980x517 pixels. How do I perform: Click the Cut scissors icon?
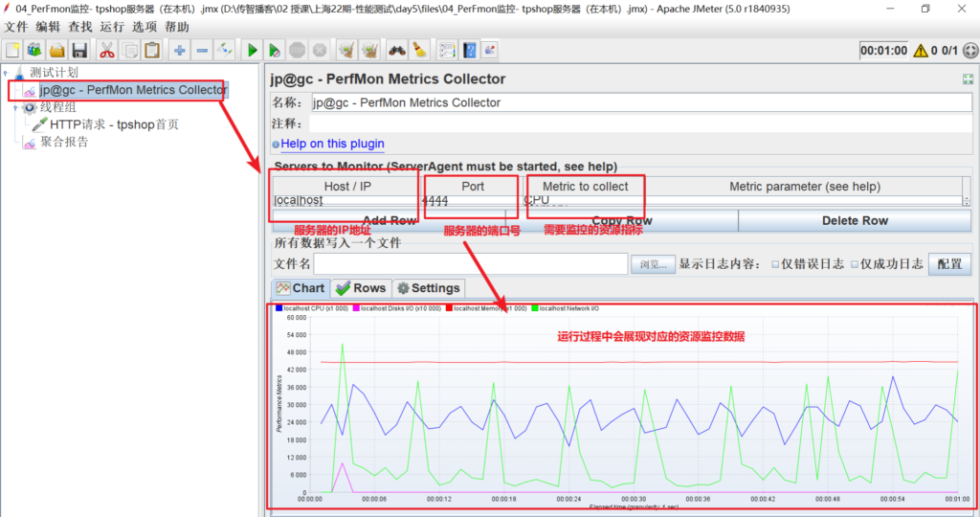[106, 50]
